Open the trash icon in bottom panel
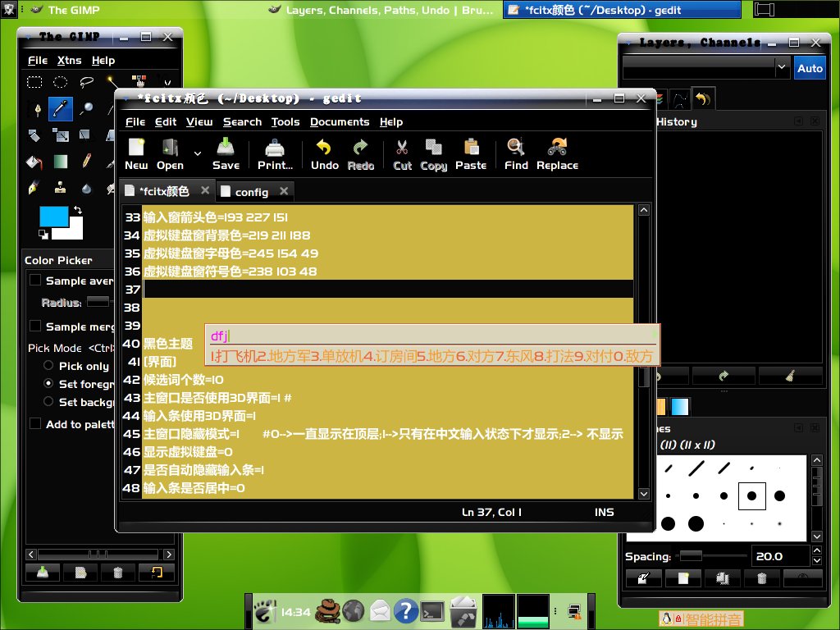The image size is (840, 630). click(x=463, y=610)
